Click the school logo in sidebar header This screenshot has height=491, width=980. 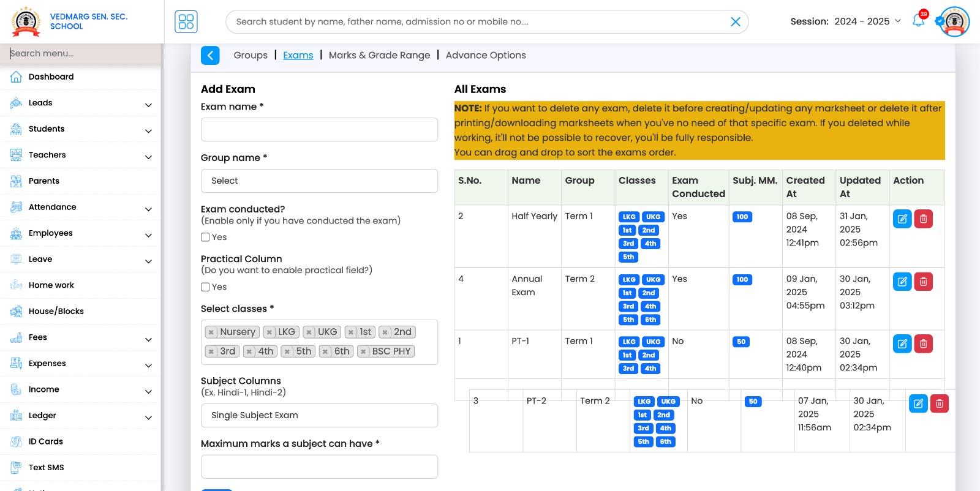26,21
